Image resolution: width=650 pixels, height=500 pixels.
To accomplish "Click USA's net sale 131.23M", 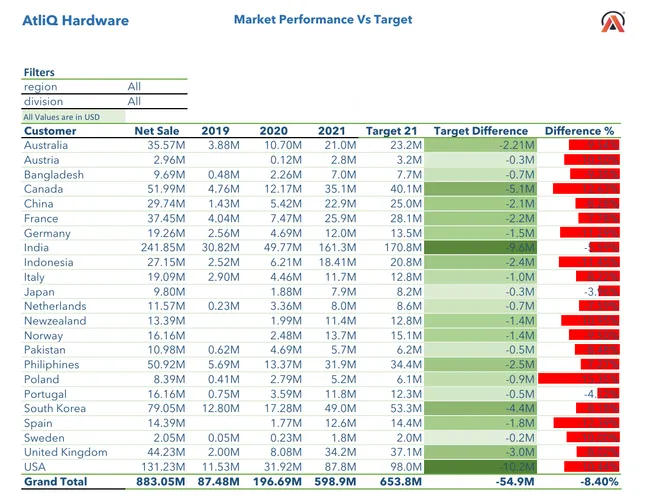I will (x=163, y=467).
